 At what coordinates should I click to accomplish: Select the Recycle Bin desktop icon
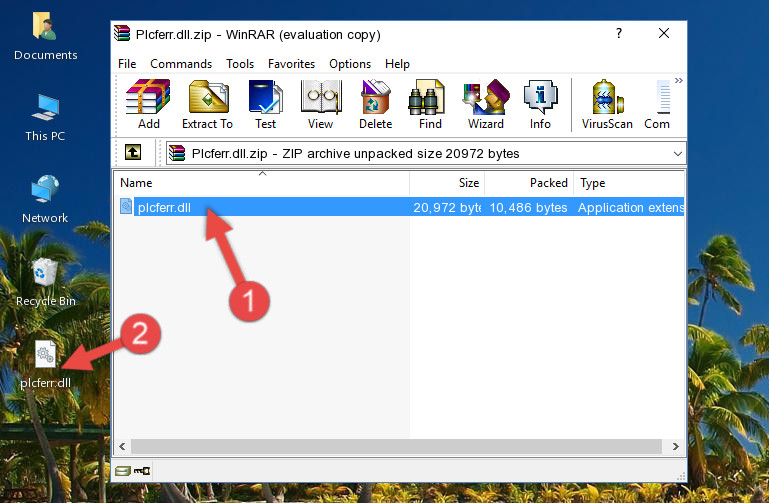[x=45, y=282]
